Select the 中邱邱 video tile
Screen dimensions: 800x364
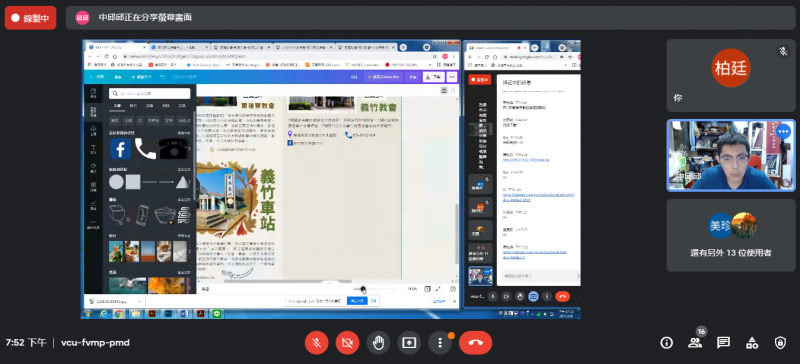(x=731, y=156)
